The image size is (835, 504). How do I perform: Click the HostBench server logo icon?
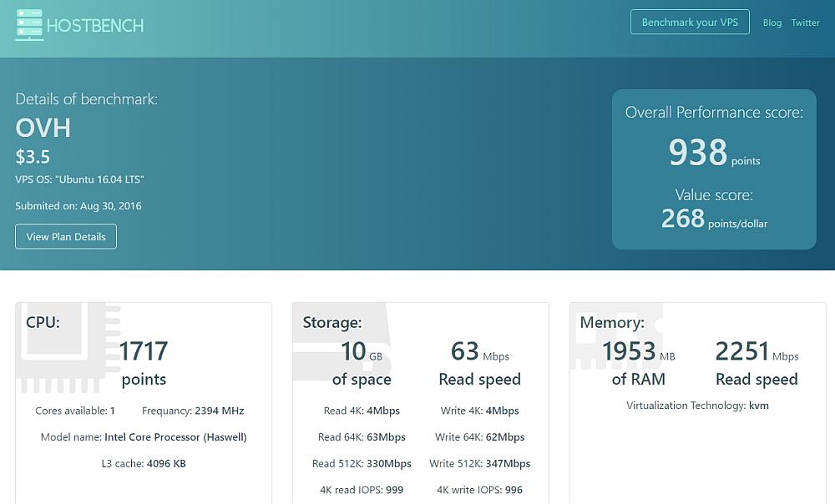[28, 24]
